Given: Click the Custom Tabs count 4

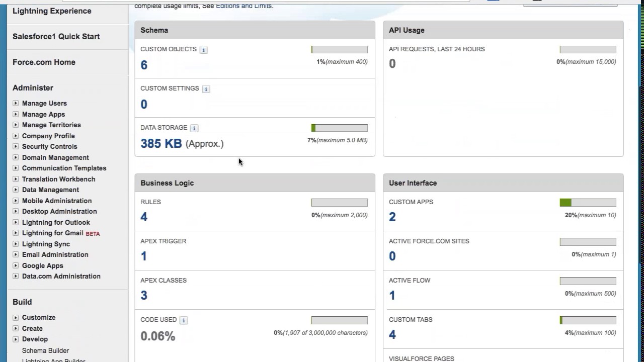Looking at the screenshot, I should pyautogui.click(x=392, y=335).
